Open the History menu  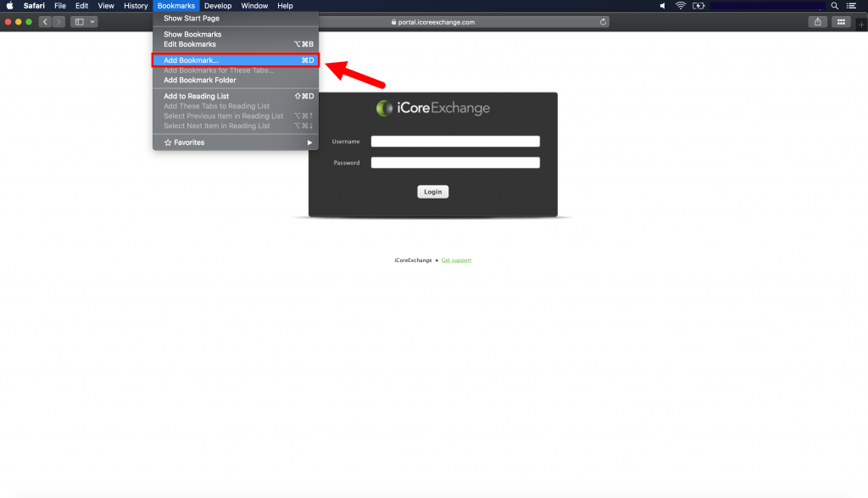[136, 6]
